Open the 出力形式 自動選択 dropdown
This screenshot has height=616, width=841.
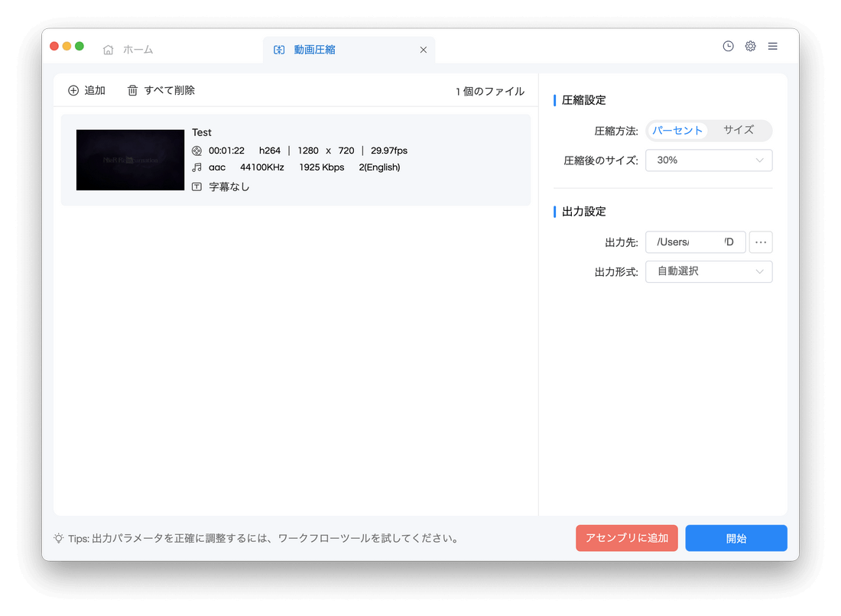(x=709, y=272)
